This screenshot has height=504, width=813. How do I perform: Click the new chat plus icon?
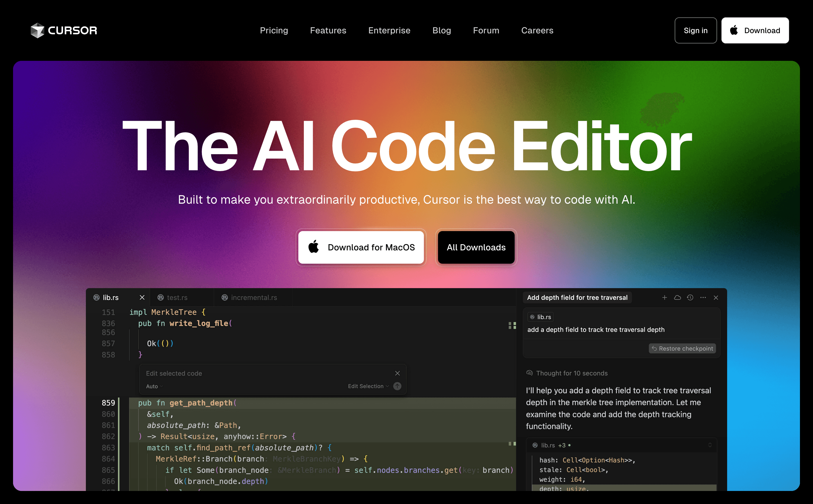pos(664,297)
